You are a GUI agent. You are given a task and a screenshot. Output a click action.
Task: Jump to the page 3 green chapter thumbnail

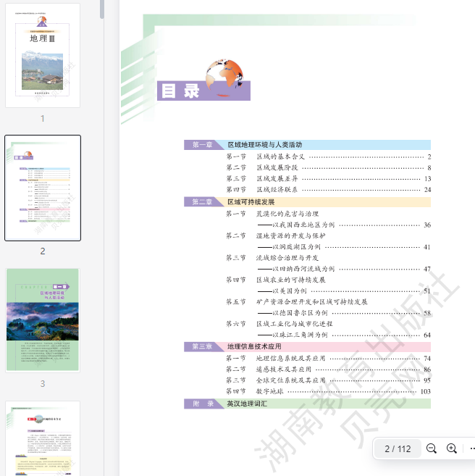43,320
